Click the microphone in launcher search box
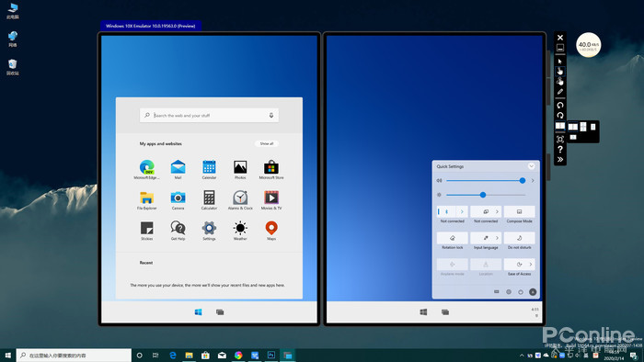644x362 pixels. tap(271, 115)
